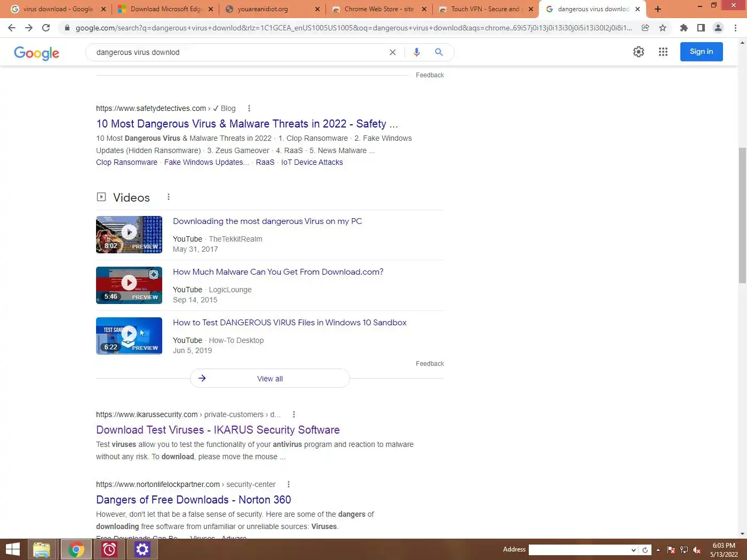Click the Chrome address bar URL
Viewport: 747px width, 560px height.
(x=354, y=28)
